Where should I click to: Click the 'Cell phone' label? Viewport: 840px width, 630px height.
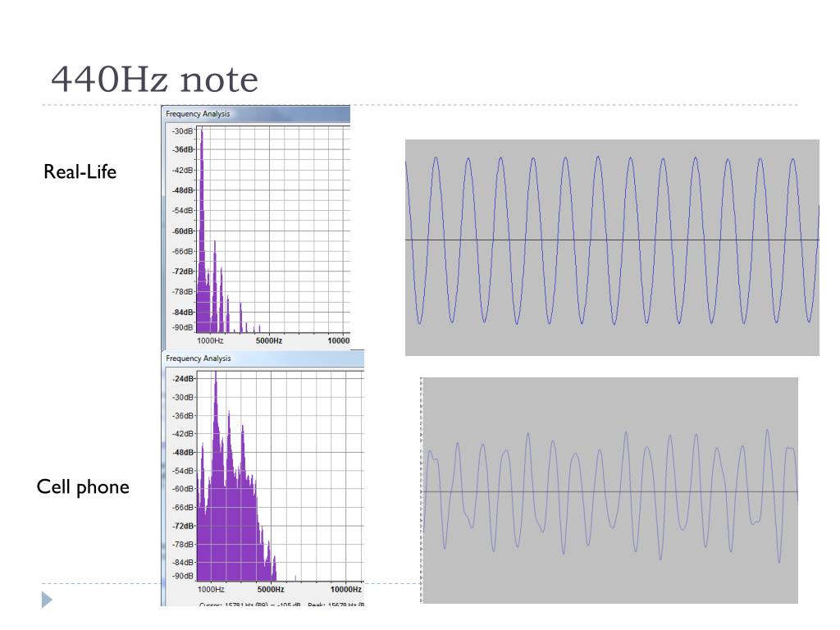coord(83,487)
